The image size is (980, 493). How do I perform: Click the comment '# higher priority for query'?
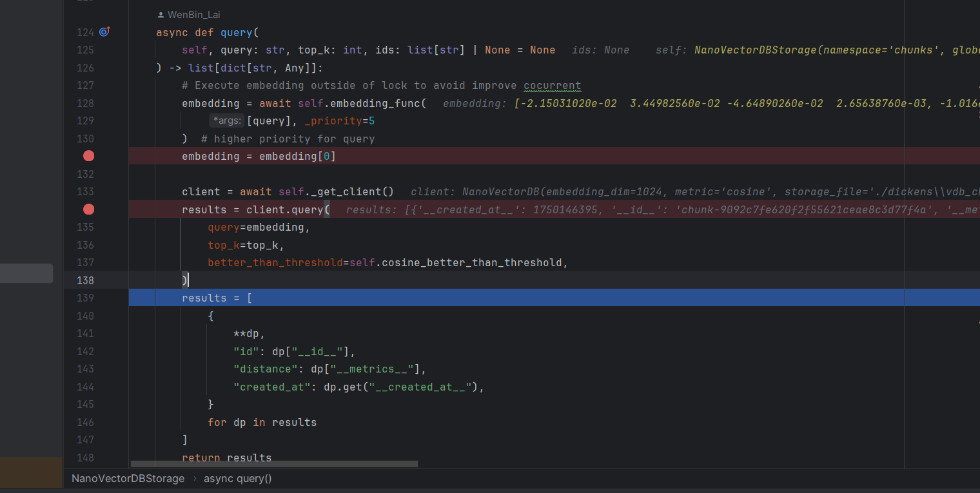point(288,139)
